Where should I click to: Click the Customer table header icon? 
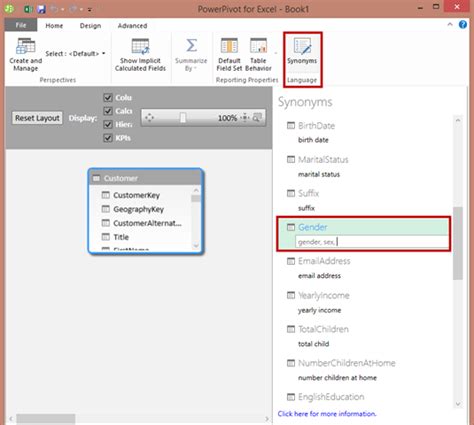96,178
